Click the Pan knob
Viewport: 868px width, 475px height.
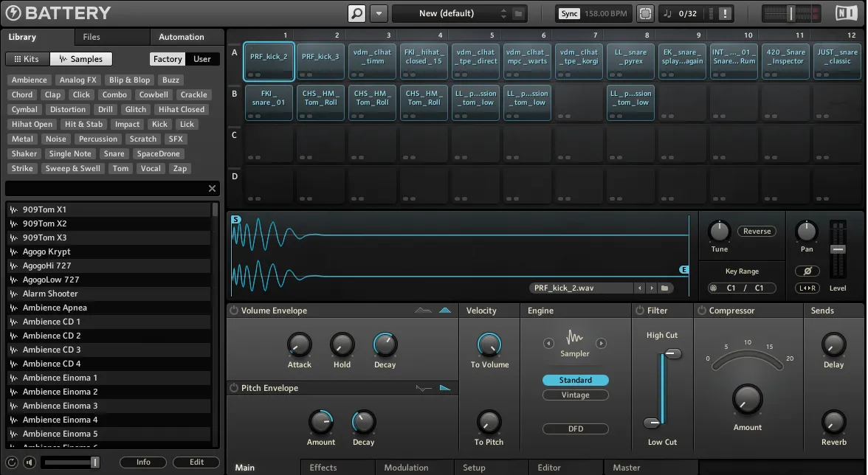coord(807,231)
